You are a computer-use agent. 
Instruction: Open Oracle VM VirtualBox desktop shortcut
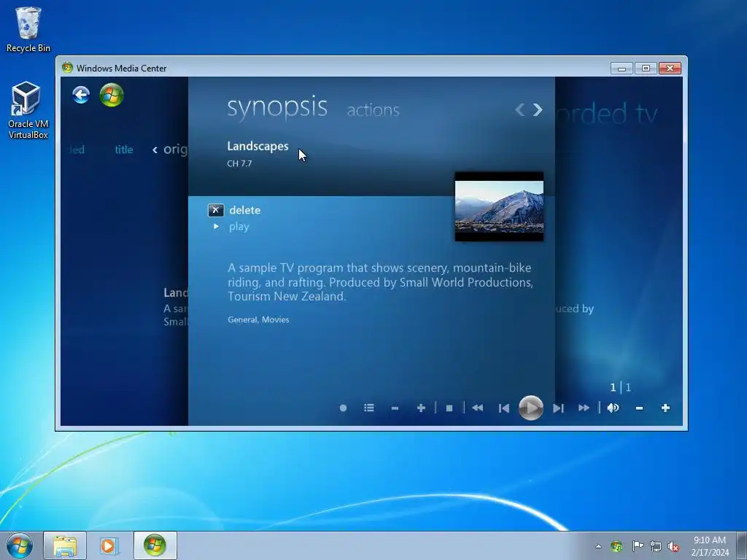click(x=28, y=111)
